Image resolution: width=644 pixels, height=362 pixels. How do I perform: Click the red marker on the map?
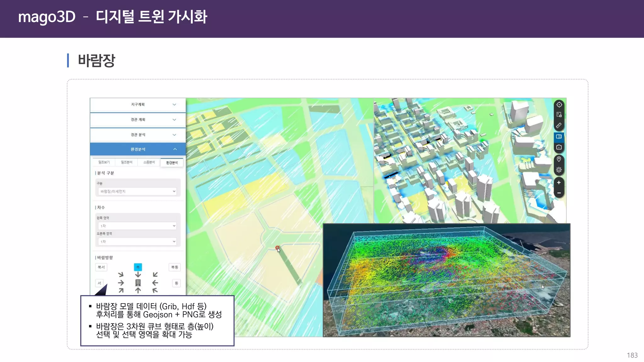277,248
